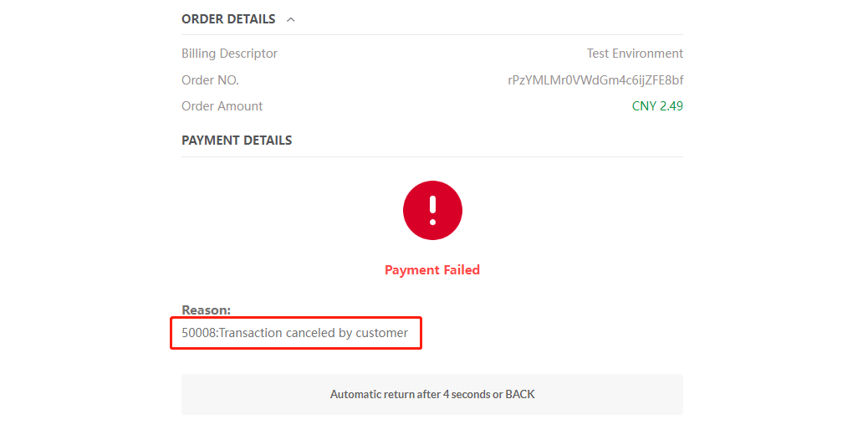Select the 'Transaction canceled by customer' message
Image resolution: width=868 pixels, height=440 pixels.
tap(314, 333)
